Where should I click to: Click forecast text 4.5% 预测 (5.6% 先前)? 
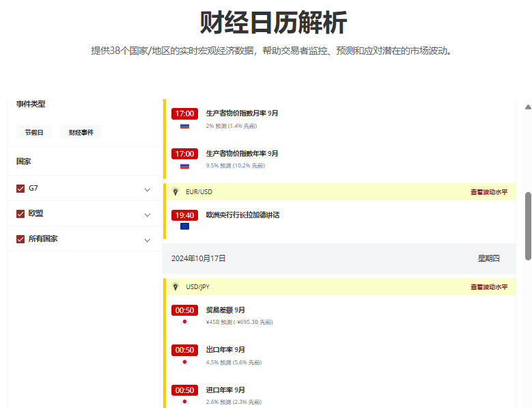coord(234,362)
